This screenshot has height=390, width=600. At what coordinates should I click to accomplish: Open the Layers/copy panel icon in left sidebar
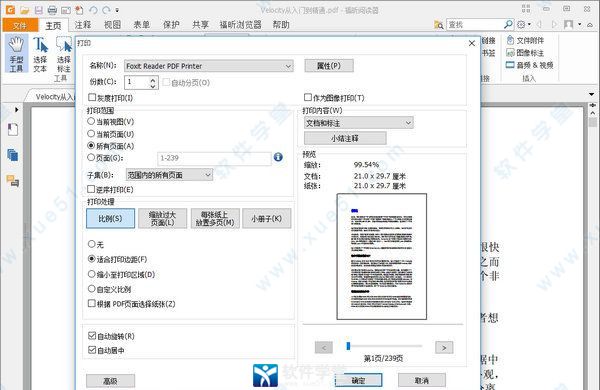[13, 155]
